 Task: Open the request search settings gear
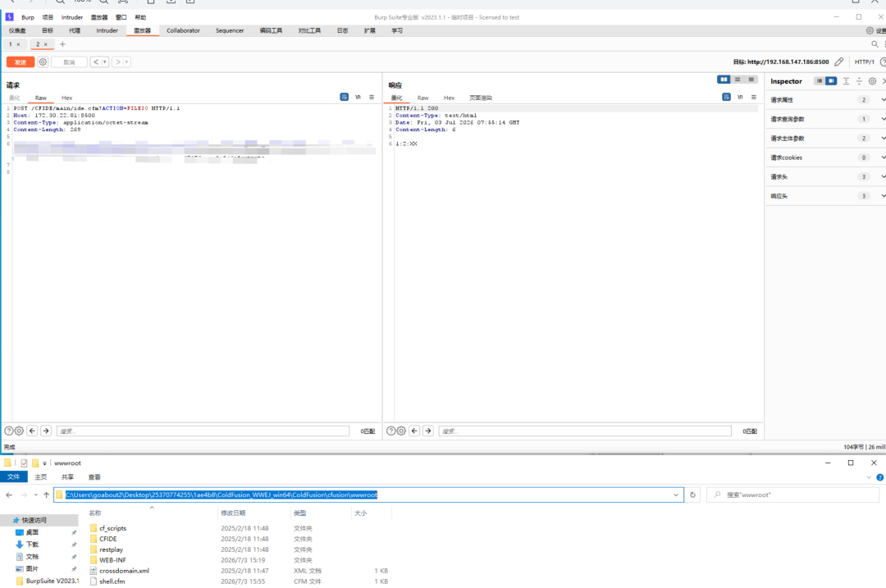click(19, 431)
